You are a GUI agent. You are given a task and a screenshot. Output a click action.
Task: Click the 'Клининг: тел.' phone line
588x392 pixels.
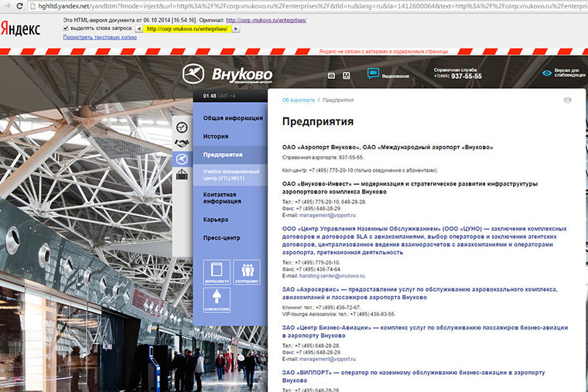pyautogui.click(x=321, y=308)
